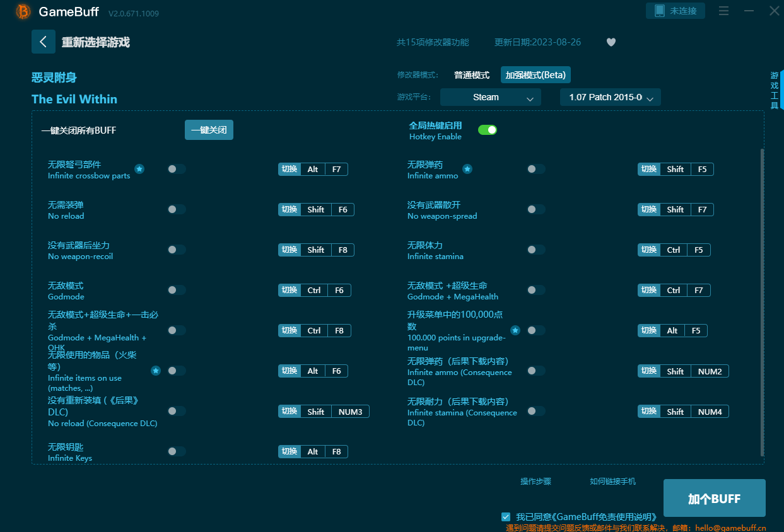Go back using the arrow button

[x=44, y=42]
